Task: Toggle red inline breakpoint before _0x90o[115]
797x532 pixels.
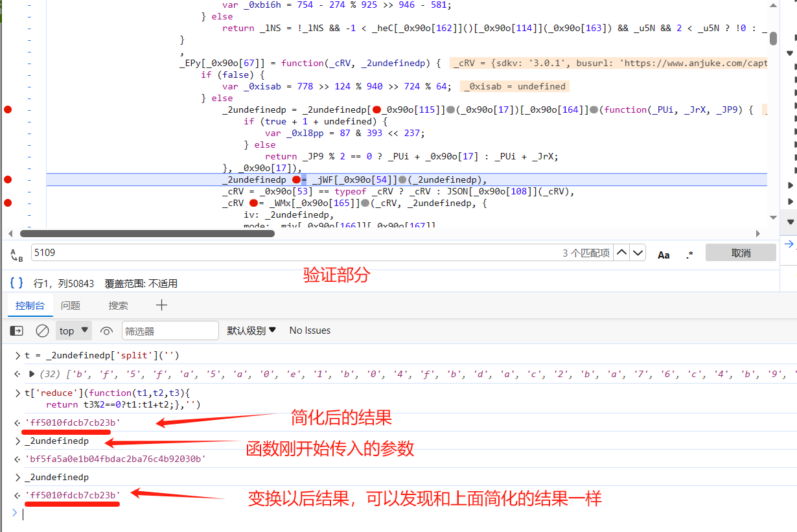Action: 376,110
